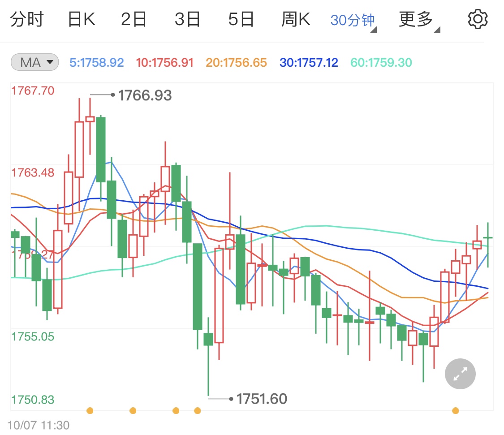Screen dimensions: 504x435
Task: Click the candle with the 1751.60 low wick
Action: [208, 339]
